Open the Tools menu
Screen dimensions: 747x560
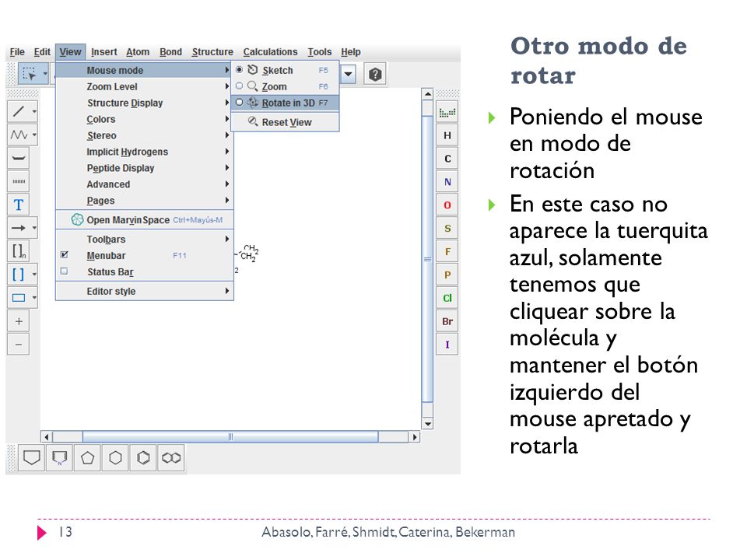click(319, 52)
